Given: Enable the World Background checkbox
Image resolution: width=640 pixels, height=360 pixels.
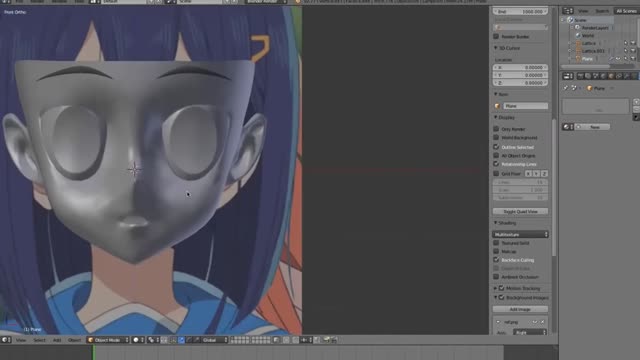Looking at the screenshot, I should click(x=496, y=138).
